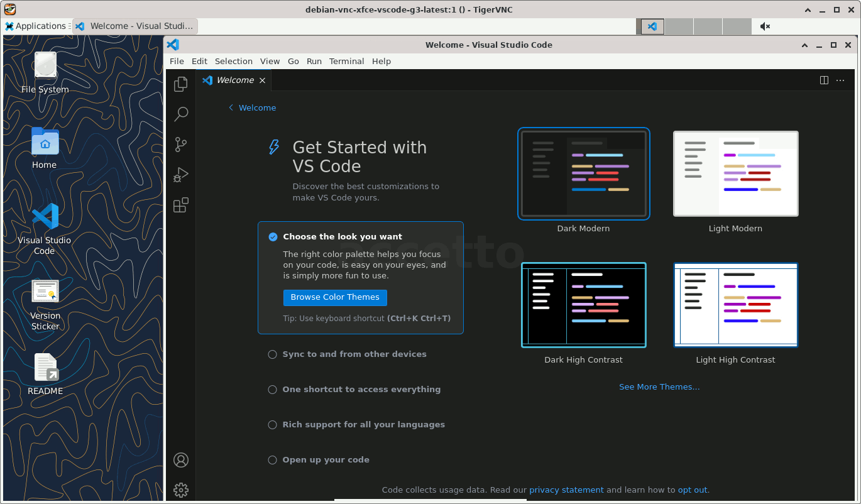This screenshot has width=861, height=504.
Task: Split the editor to the right
Action: [x=824, y=80]
